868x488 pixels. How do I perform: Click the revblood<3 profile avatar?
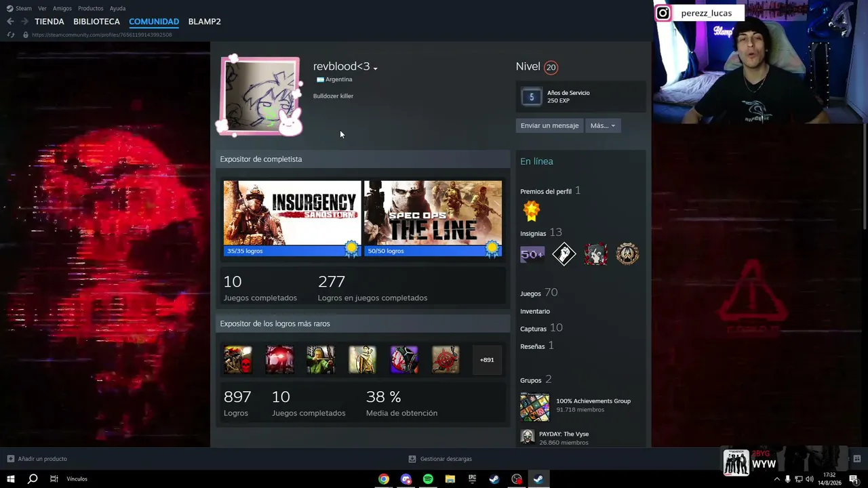260,96
